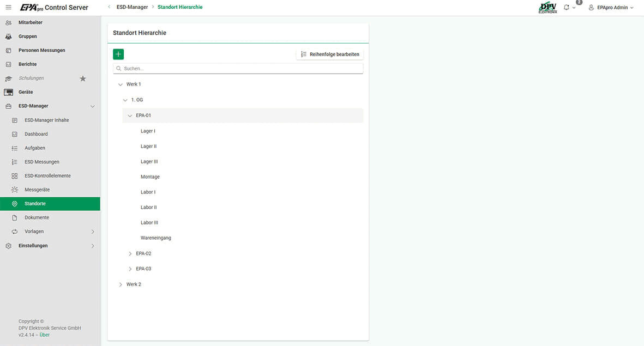Open Dashboard in the sidebar
The width and height of the screenshot is (644, 346).
pyautogui.click(x=36, y=134)
